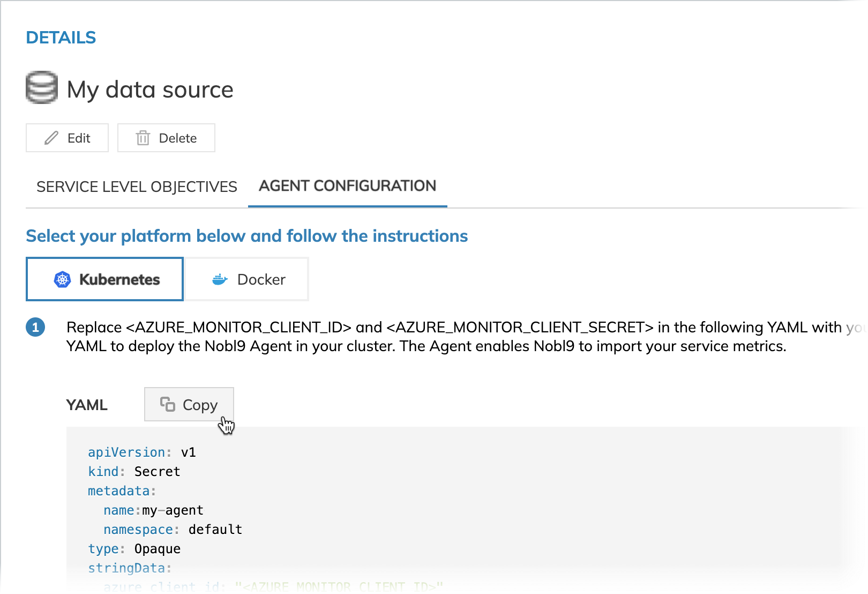868x594 pixels.
Task: Click the 'kind: Secret' line
Action: pos(134,472)
